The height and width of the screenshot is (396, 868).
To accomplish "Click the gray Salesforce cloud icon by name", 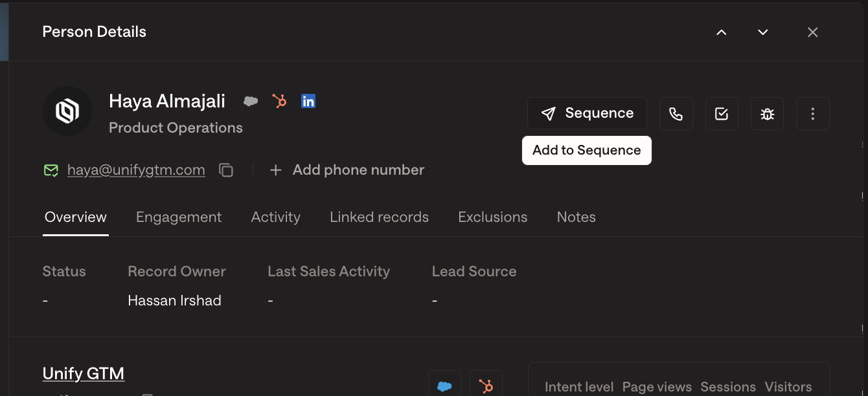I will (x=251, y=102).
